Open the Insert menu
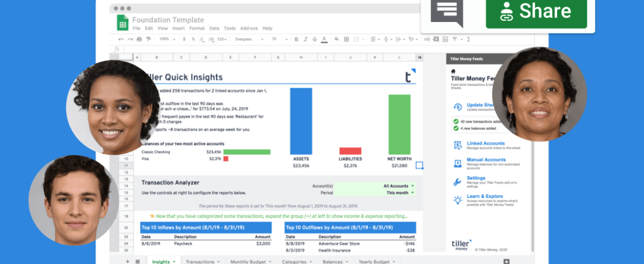Viewport: 644px width, 264px height. coord(178,29)
